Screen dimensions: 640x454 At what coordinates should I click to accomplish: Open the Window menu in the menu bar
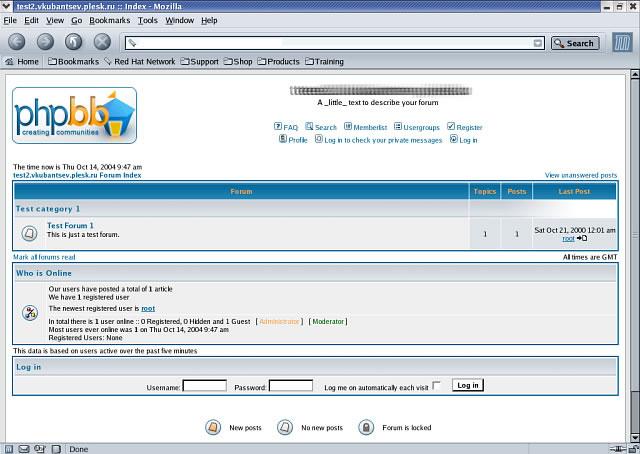click(x=179, y=20)
